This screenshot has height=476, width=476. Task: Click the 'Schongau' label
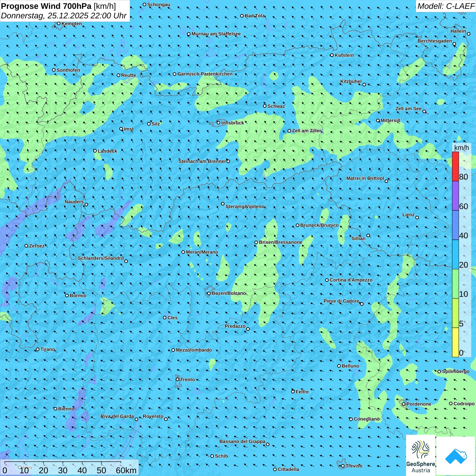(x=159, y=4)
